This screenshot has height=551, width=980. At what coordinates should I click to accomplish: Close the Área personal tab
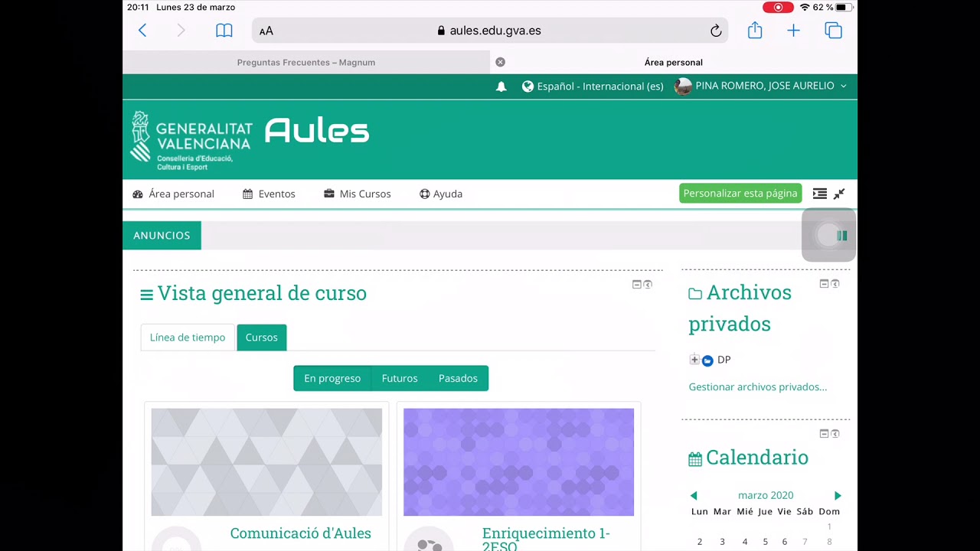500,62
